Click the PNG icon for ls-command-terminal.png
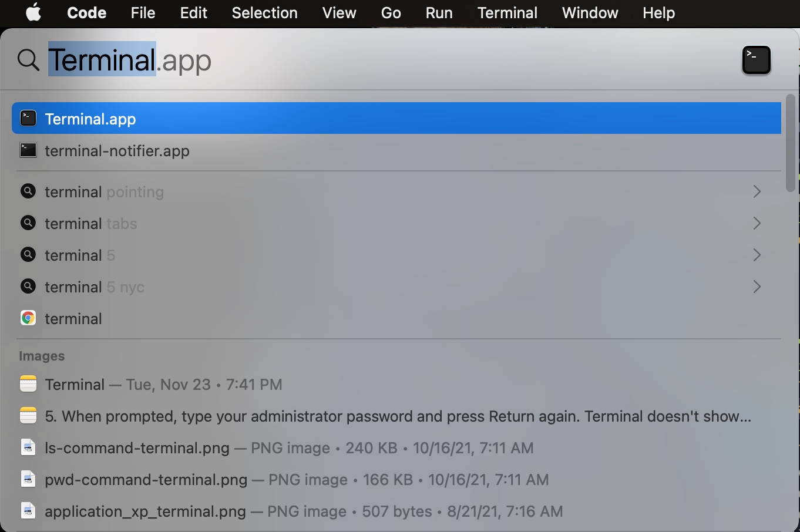 tap(28, 447)
